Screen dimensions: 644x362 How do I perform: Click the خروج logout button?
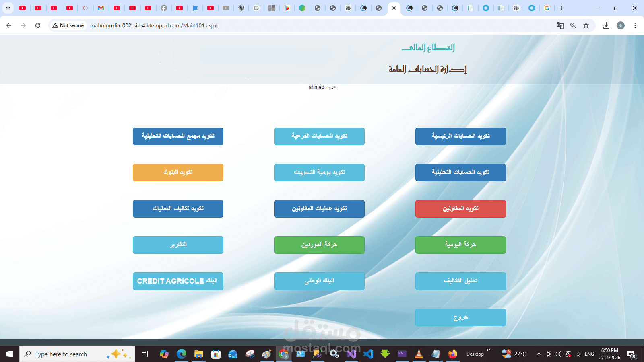[x=460, y=317]
